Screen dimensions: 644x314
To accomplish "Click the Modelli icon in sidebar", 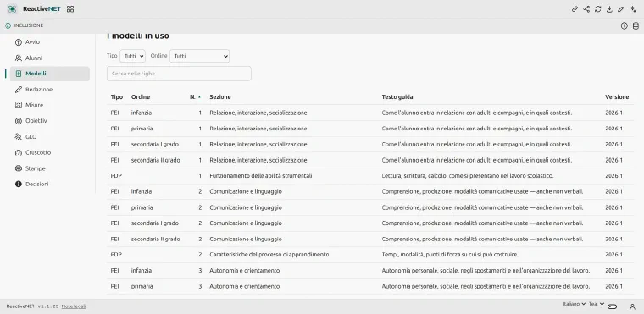I will 18,74.
